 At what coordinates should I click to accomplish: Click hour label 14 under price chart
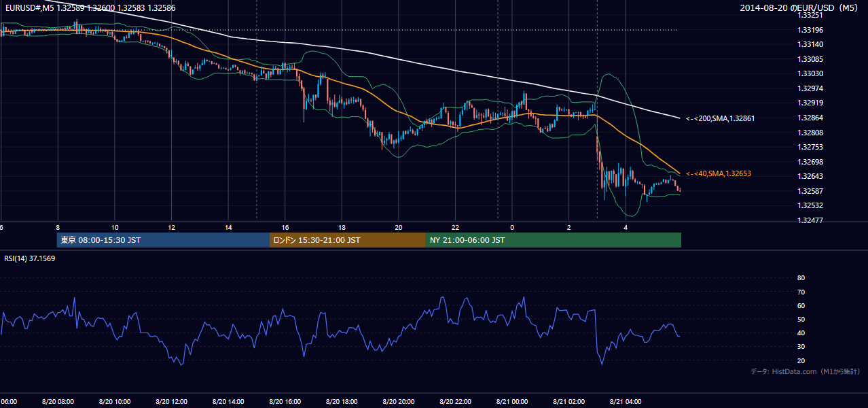click(228, 228)
